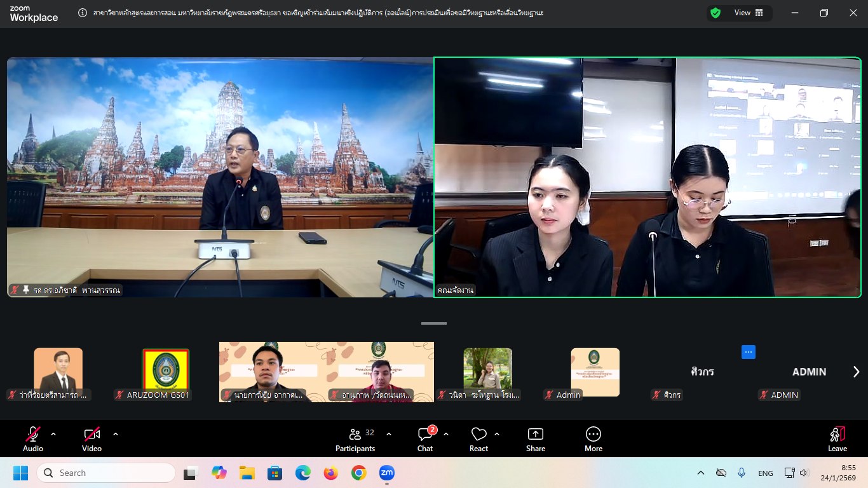Leave the meeting

pyautogui.click(x=837, y=439)
